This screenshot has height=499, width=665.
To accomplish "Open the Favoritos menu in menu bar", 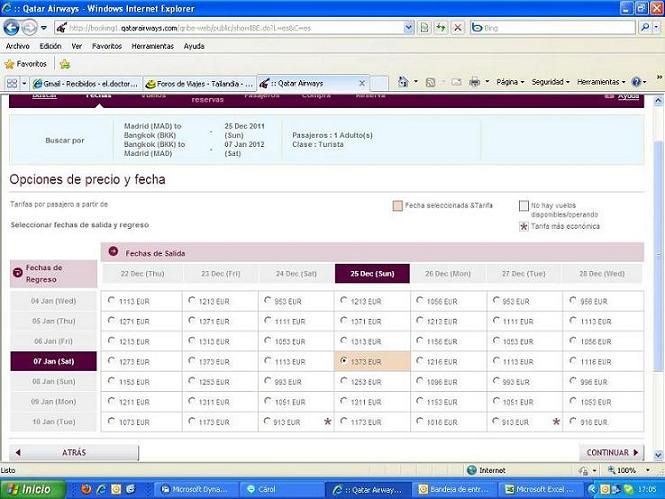I will pyautogui.click(x=107, y=46).
